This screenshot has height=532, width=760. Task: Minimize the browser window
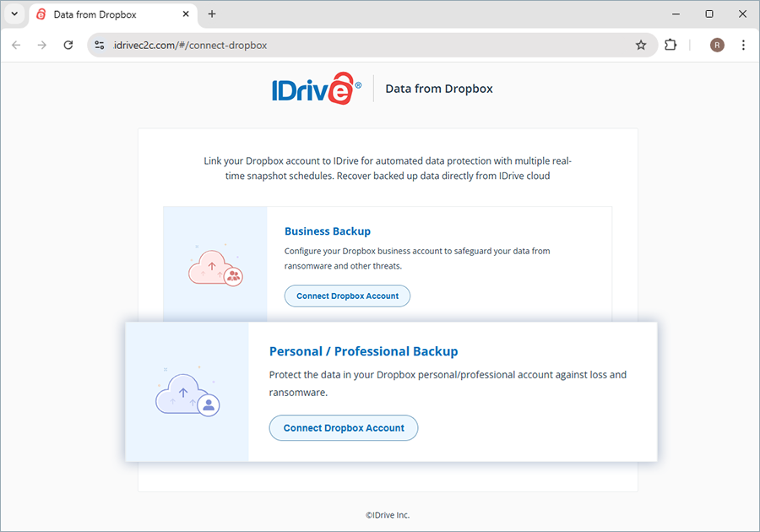pyautogui.click(x=676, y=14)
